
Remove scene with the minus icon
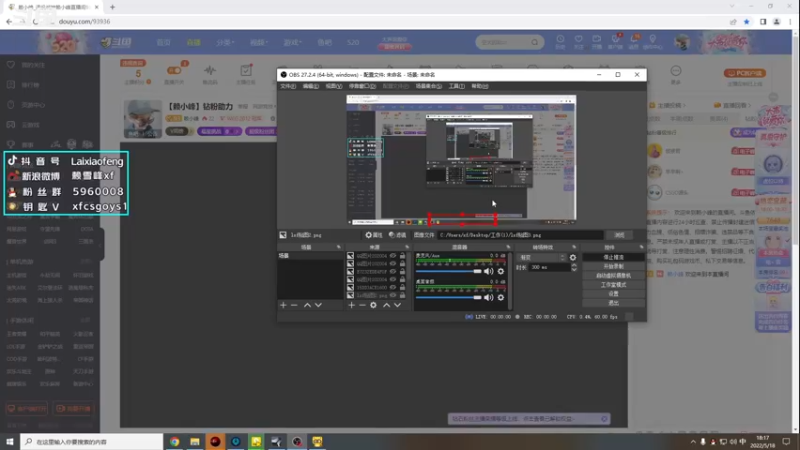(x=294, y=305)
